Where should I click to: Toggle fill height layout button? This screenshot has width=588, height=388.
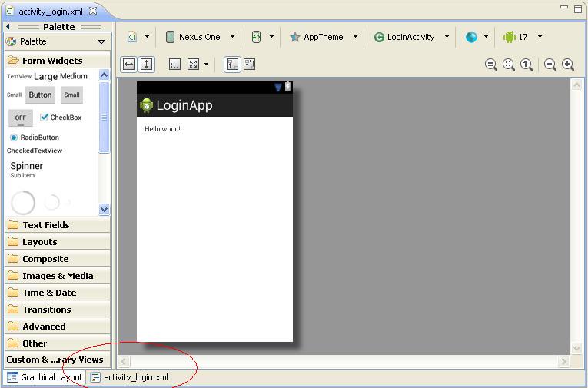pyautogui.click(x=146, y=65)
